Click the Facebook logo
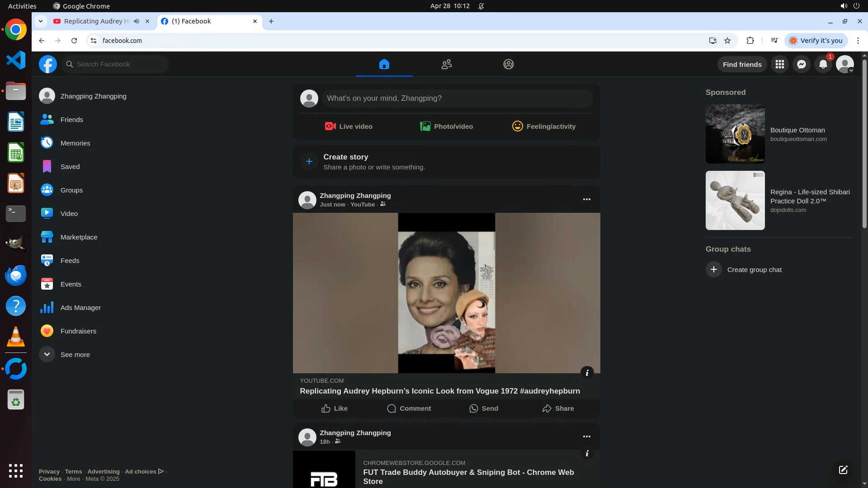The width and height of the screenshot is (868, 488). 48,64
